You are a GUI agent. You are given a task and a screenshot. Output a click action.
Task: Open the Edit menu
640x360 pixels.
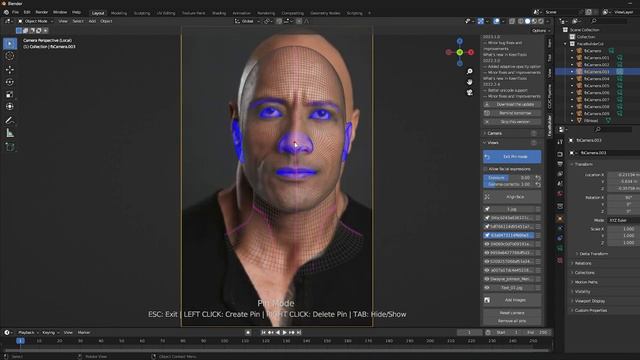pyautogui.click(x=27, y=12)
